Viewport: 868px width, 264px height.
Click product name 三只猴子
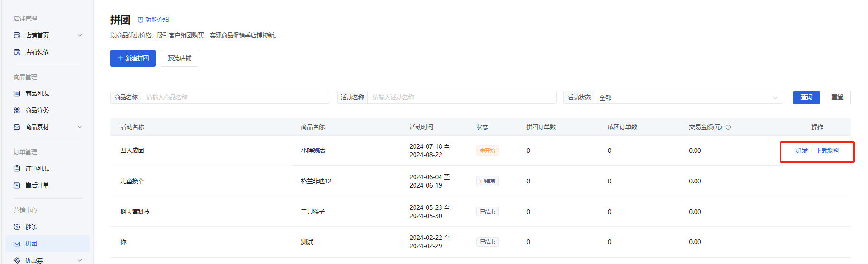pos(313,212)
